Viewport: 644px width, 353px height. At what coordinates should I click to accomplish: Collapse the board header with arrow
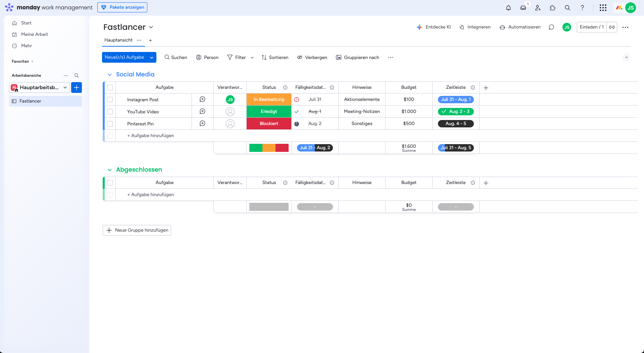pos(626,57)
